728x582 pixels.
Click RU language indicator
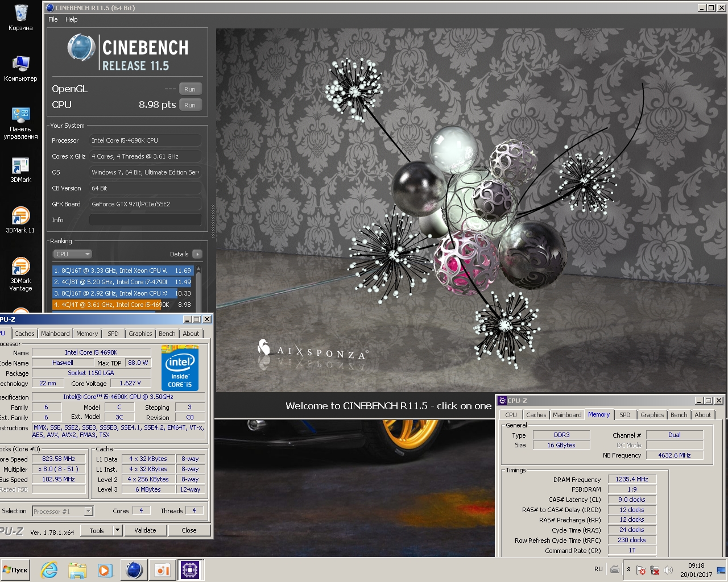598,569
